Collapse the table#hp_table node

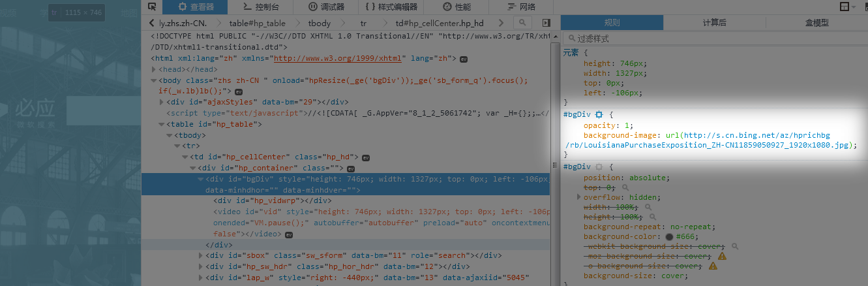(162, 124)
